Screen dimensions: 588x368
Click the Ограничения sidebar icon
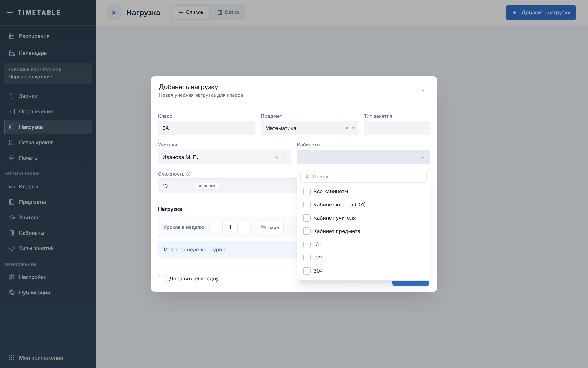click(x=12, y=112)
